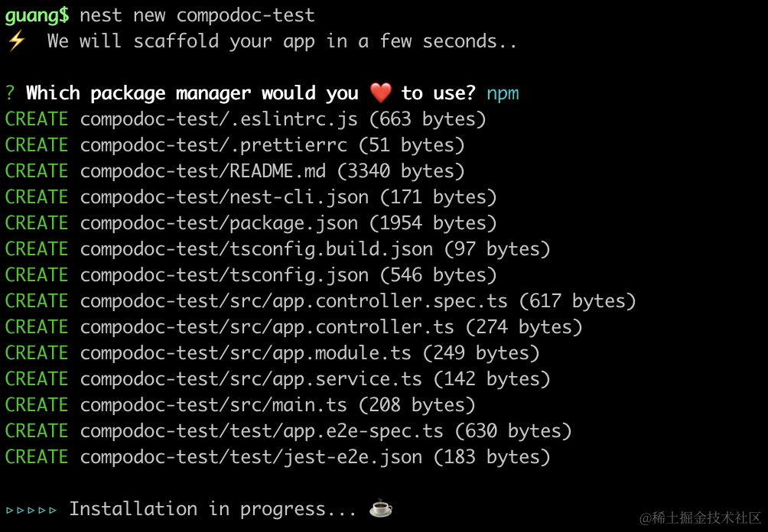
Task: Click the 'Installation in progress...' status text
Action: 213,509
